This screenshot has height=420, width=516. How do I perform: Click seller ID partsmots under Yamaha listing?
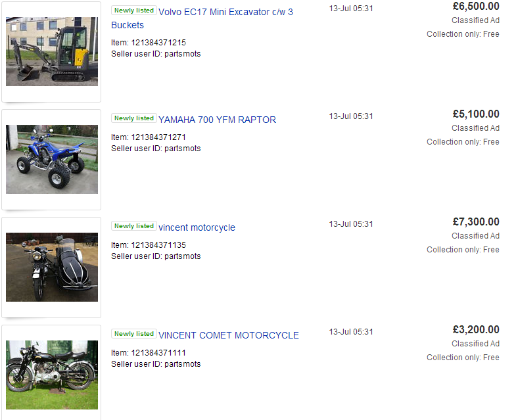click(x=182, y=149)
